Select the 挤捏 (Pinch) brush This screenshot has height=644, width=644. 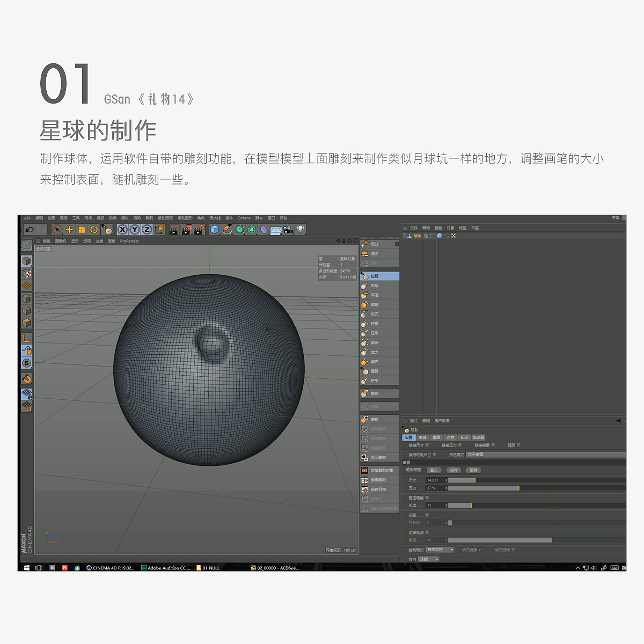[380, 324]
